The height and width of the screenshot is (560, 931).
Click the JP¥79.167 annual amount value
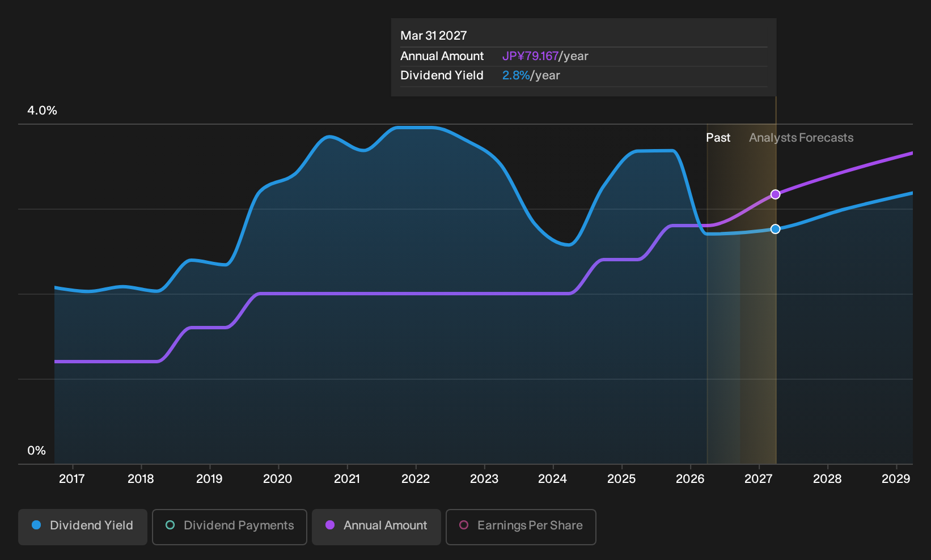530,56
